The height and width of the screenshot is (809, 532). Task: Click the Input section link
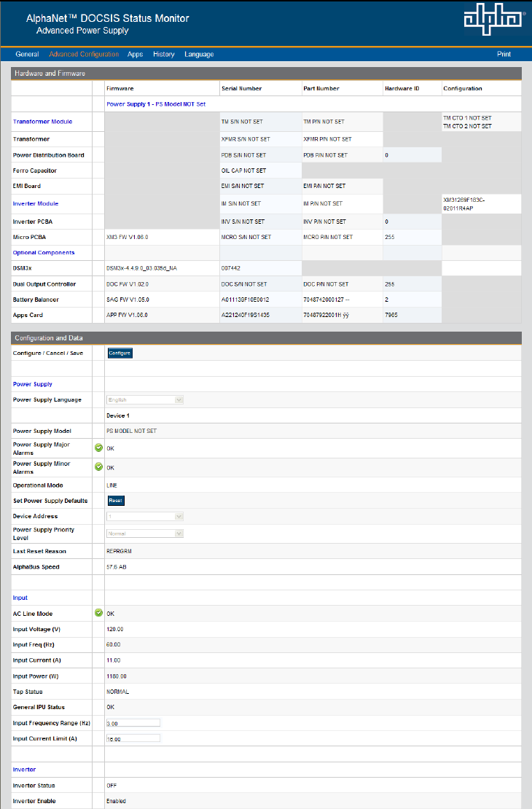[20, 598]
